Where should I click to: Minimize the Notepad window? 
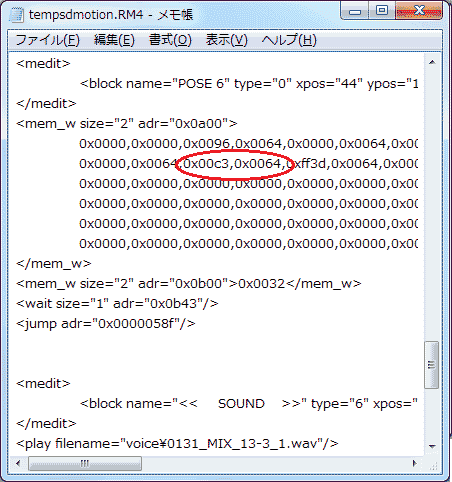click(355, 12)
